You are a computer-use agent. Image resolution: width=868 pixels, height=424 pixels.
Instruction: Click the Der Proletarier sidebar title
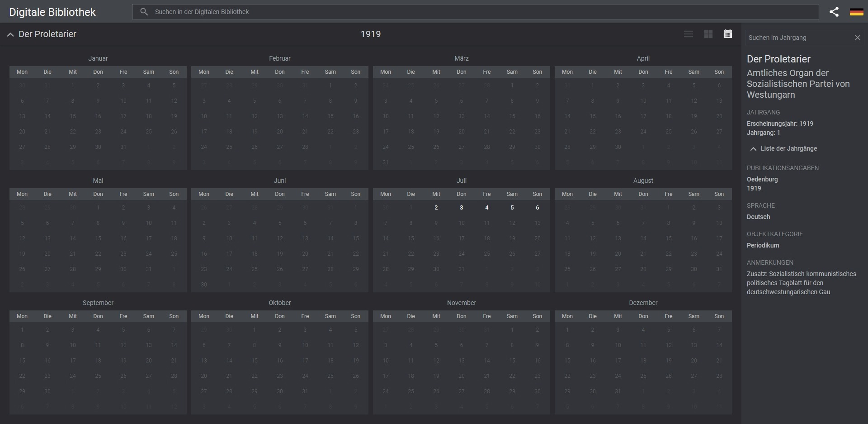pyautogui.click(x=778, y=59)
